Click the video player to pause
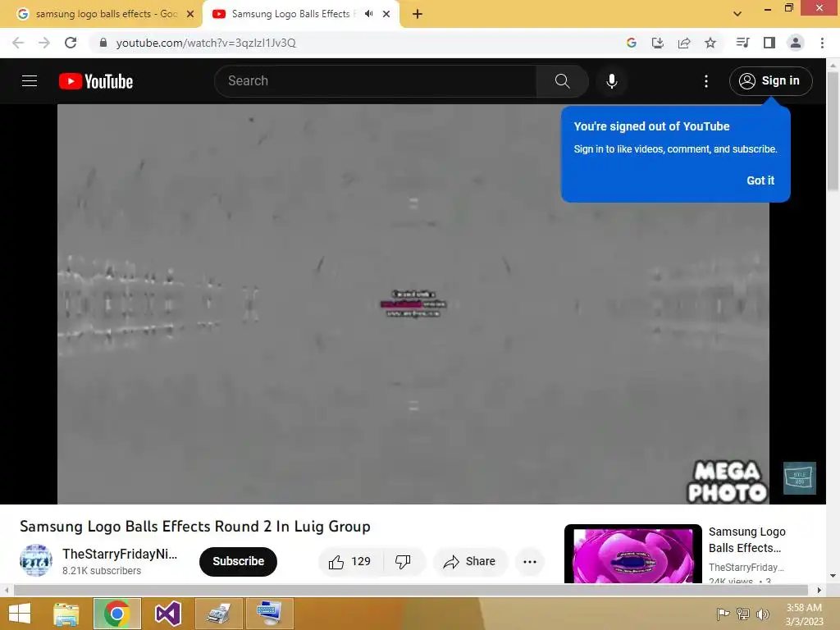This screenshot has width=840, height=630. coord(413,304)
